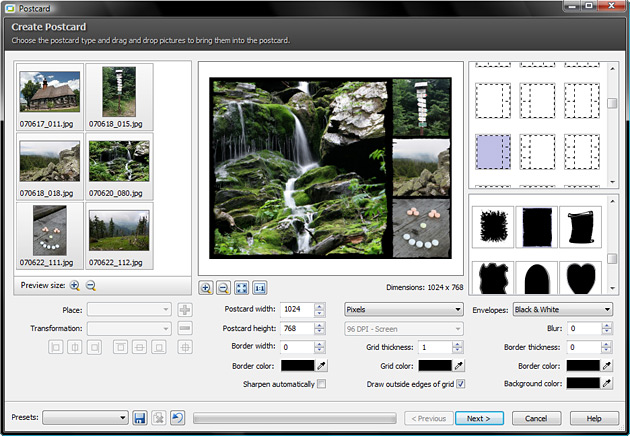Viewport: 630px width, 436px height.
Task: Click the Grid thickness field
Action: click(435, 347)
